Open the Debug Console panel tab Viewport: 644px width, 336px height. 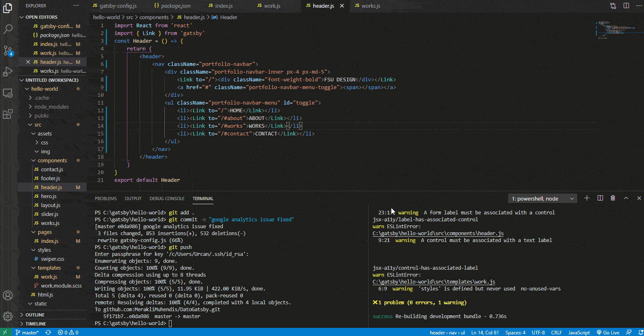pos(167,199)
